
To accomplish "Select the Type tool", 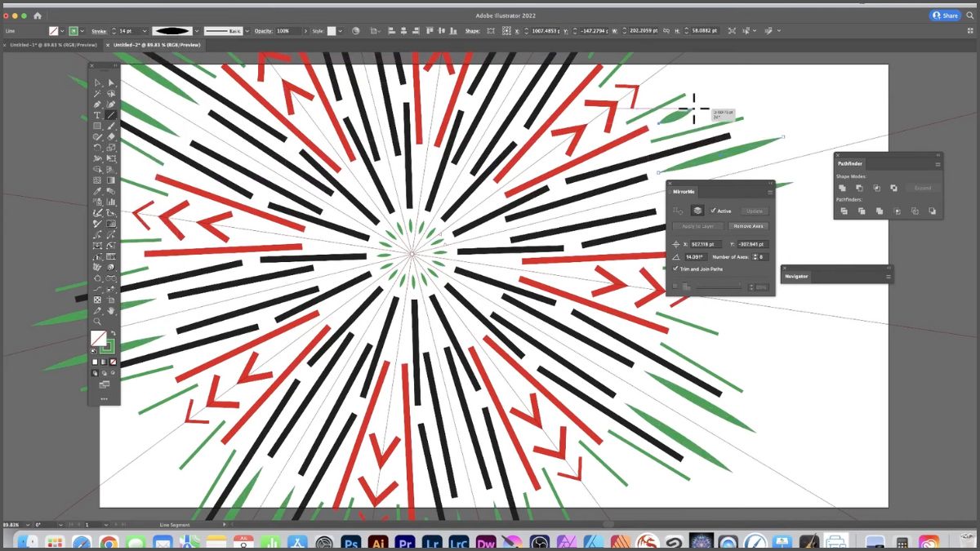I will click(x=97, y=115).
